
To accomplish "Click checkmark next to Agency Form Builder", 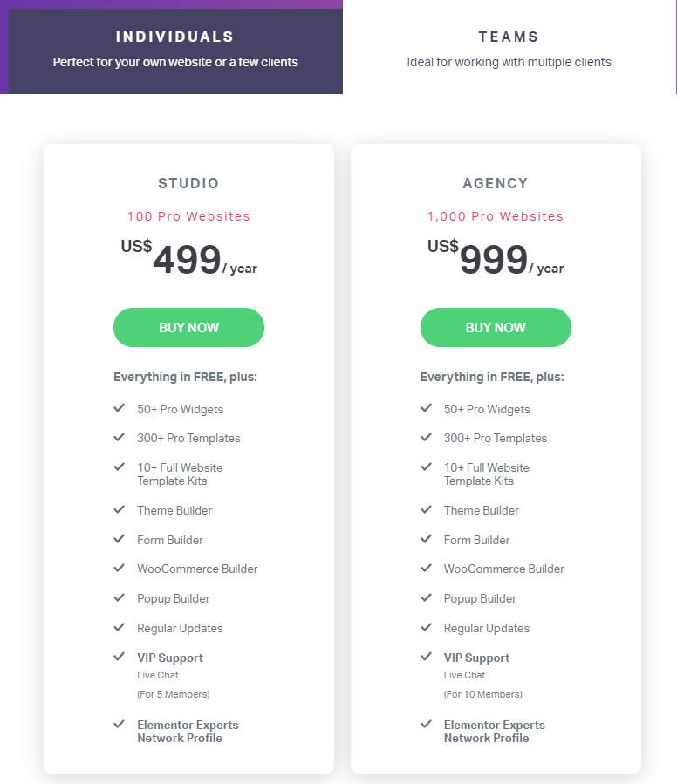I will (426, 539).
